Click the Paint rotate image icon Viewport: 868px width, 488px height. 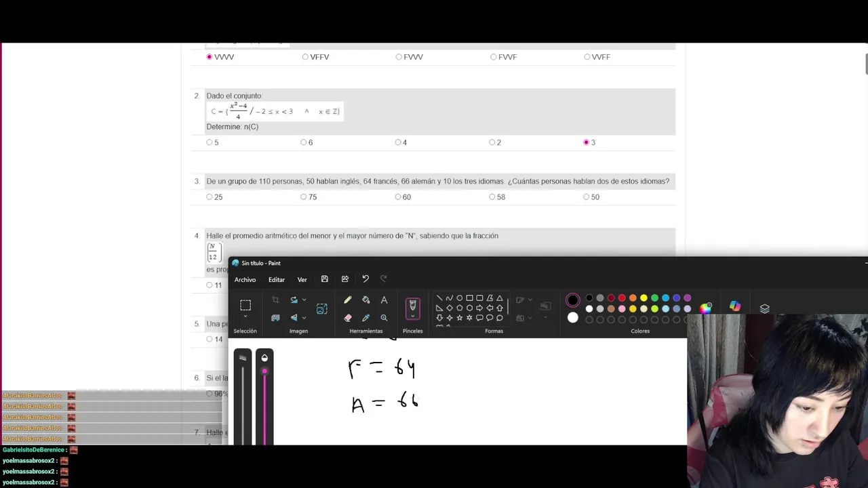click(294, 300)
